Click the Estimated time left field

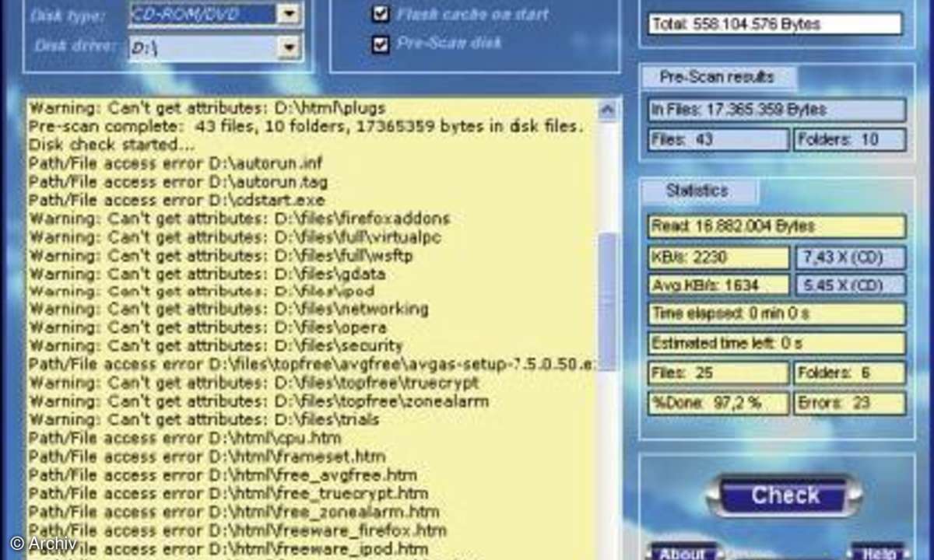pos(777,343)
